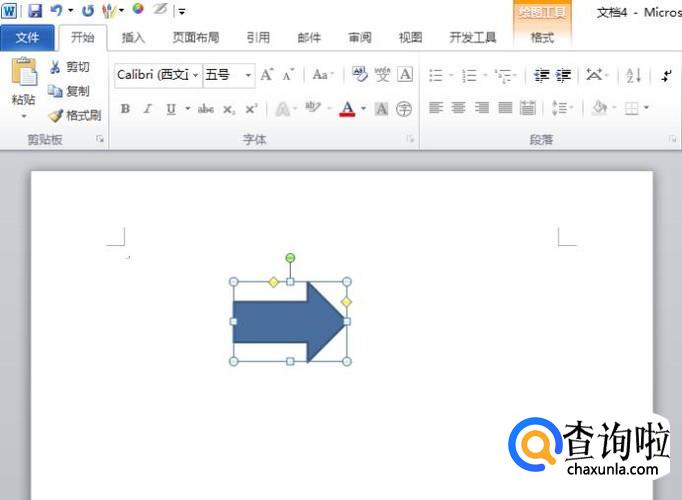The image size is (682, 500).
Task: Apply subscript formatting
Action: 229,109
